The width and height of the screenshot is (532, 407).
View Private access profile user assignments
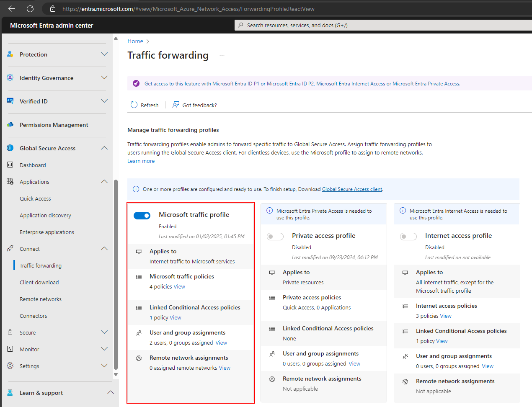354,363
